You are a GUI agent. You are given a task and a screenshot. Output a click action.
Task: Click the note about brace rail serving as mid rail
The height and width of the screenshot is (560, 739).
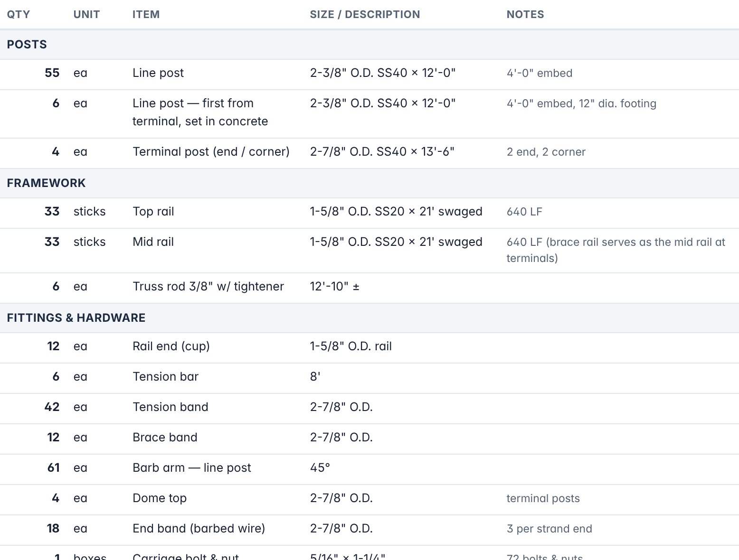tap(616, 250)
